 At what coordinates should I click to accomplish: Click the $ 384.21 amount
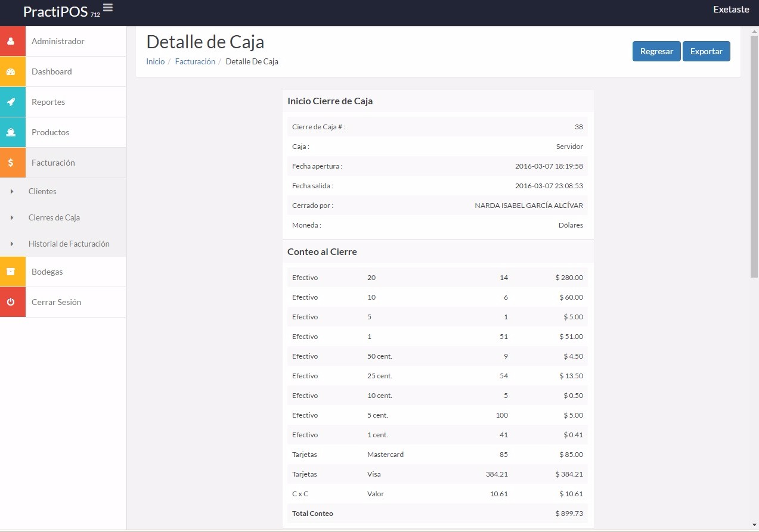pyautogui.click(x=569, y=474)
